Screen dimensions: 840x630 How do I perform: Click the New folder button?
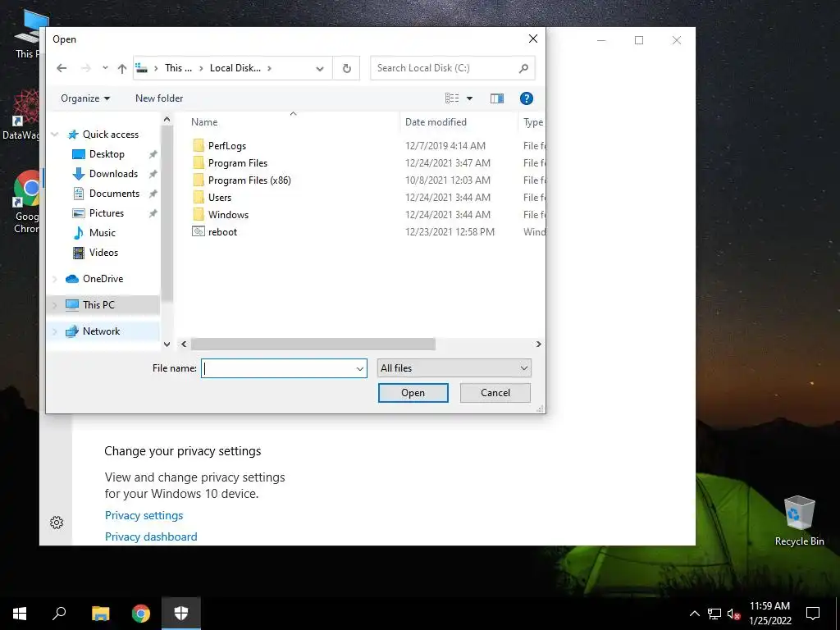tap(159, 98)
